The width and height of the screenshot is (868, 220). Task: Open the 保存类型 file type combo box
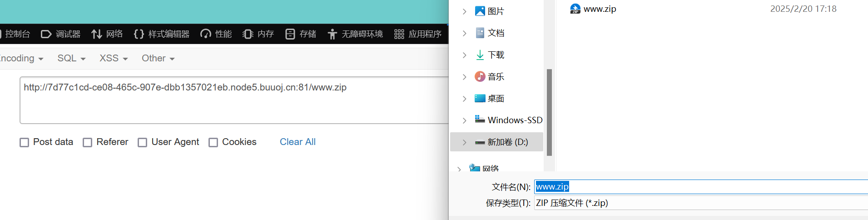[x=701, y=203]
